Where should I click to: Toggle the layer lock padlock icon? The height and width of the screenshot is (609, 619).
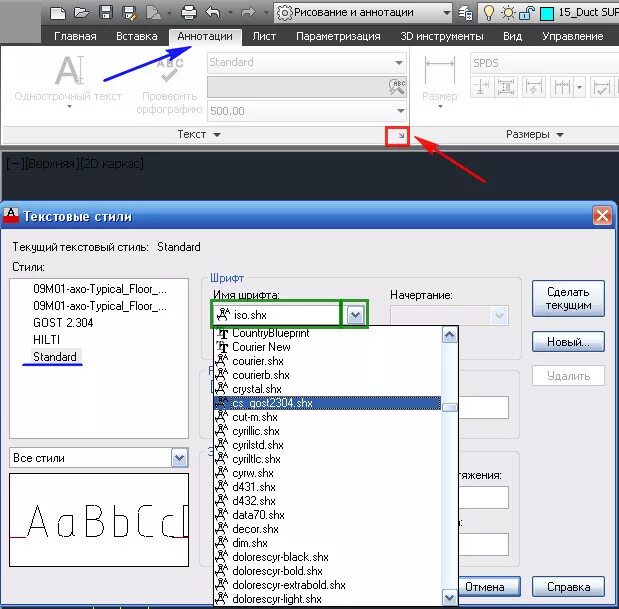(x=527, y=13)
